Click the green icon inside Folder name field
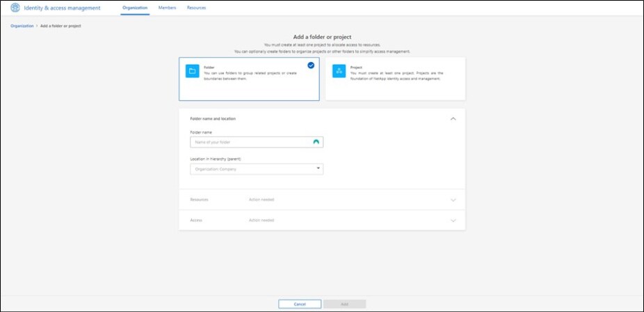 316,142
